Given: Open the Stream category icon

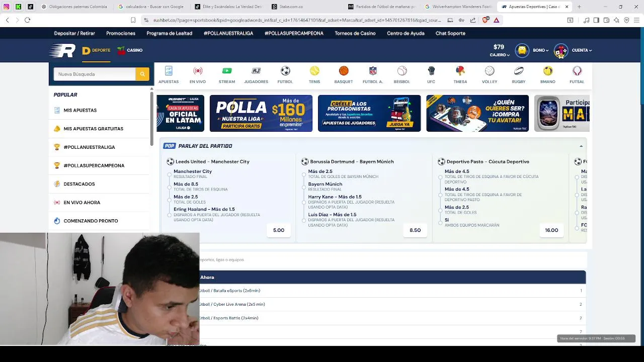Looking at the screenshot, I should 227,71.
